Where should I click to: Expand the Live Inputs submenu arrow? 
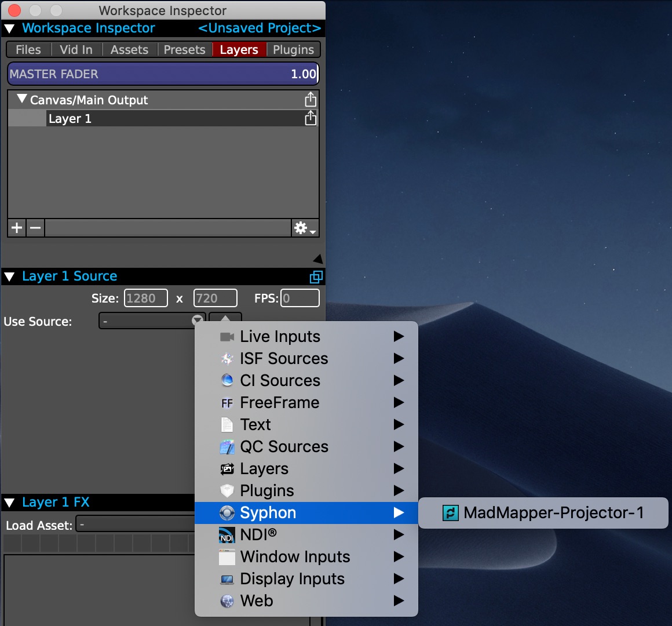(x=399, y=337)
